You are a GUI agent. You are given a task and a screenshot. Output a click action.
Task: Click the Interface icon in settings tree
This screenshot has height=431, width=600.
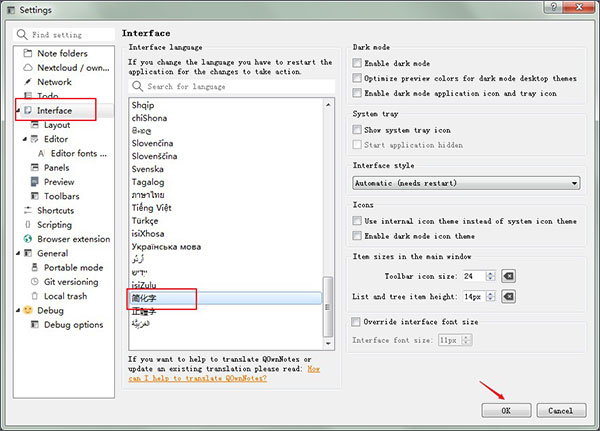28,110
